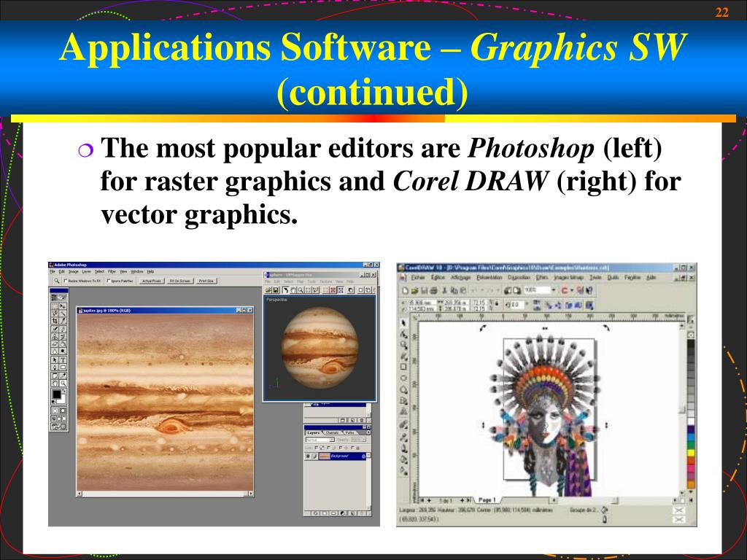Click the horizontal scrollbar of jupiter.jpg window
The width and height of the screenshot is (747, 560).
click(x=166, y=494)
